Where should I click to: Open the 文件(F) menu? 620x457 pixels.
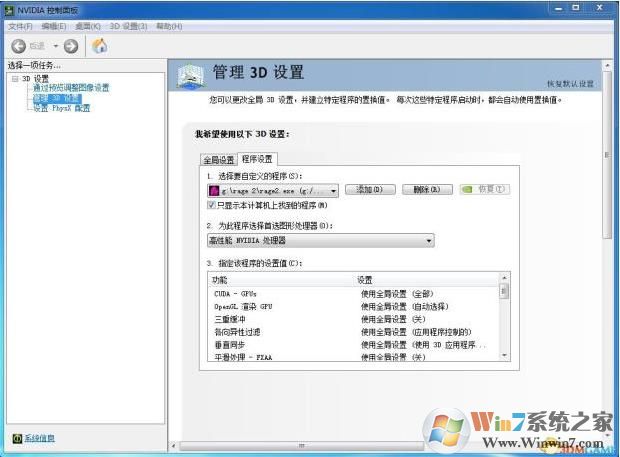tap(20, 26)
